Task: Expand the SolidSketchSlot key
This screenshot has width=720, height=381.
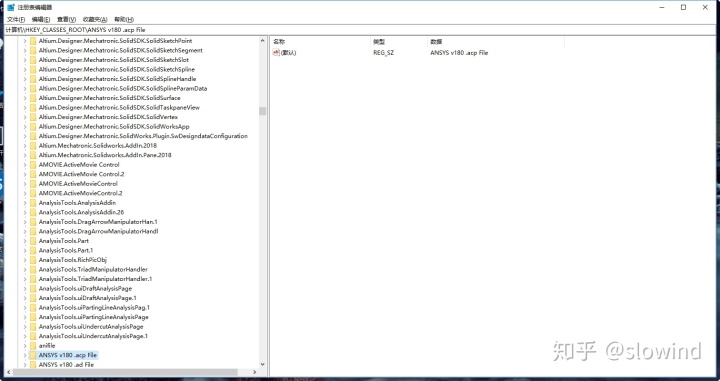Action: pyautogui.click(x=25, y=60)
